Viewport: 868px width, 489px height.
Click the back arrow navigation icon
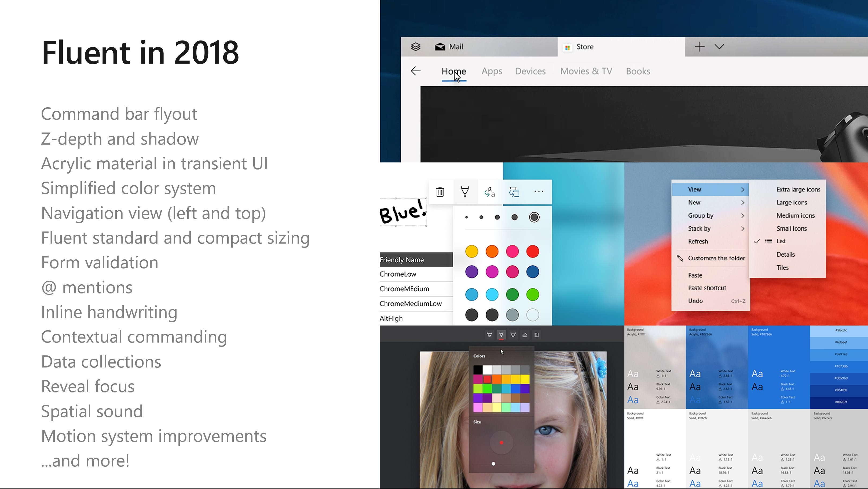pos(416,71)
